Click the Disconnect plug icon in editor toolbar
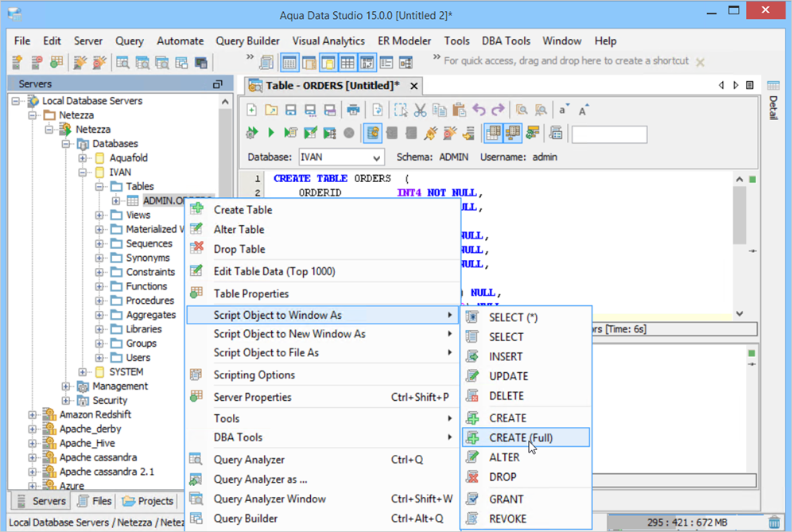The width and height of the screenshot is (792, 532). pyautogui.click(x=449, y=133)
